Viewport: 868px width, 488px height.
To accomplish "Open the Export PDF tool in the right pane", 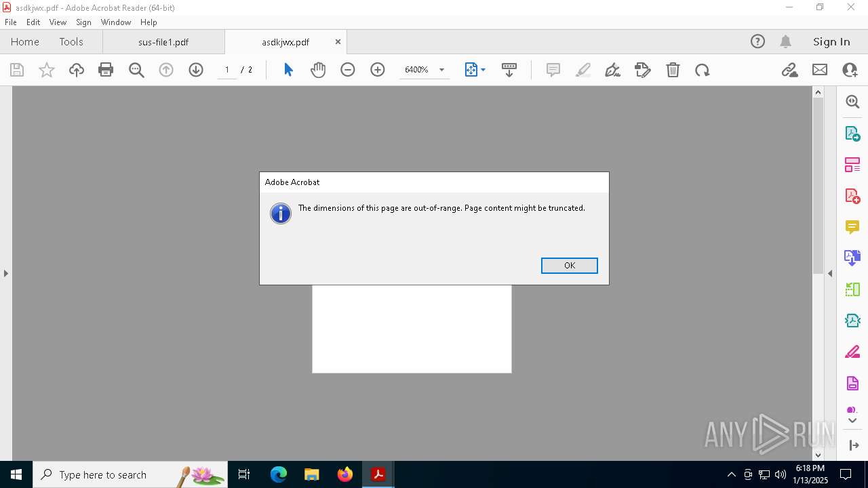I will point(852,134).
